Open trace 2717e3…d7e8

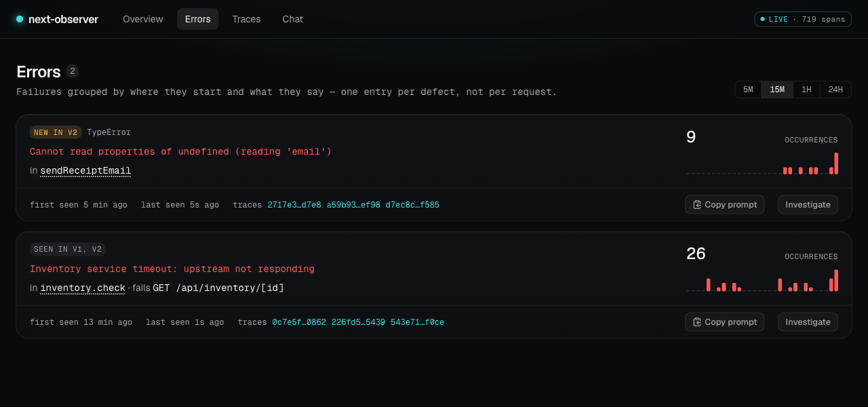[294, 205]
